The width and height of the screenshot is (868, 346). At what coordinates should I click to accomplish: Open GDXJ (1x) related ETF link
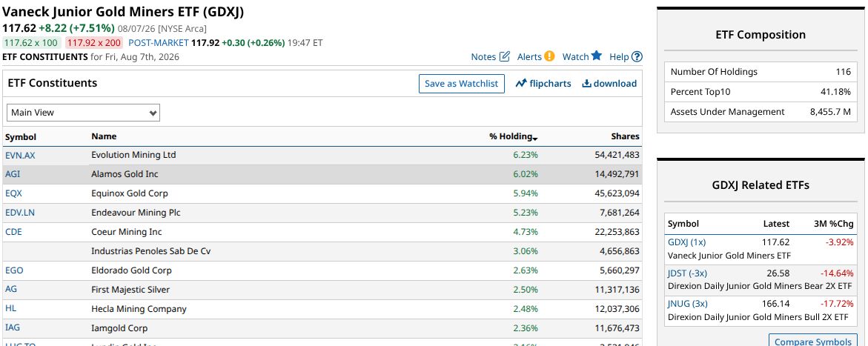pyautogui.click(x=687, y=242)
